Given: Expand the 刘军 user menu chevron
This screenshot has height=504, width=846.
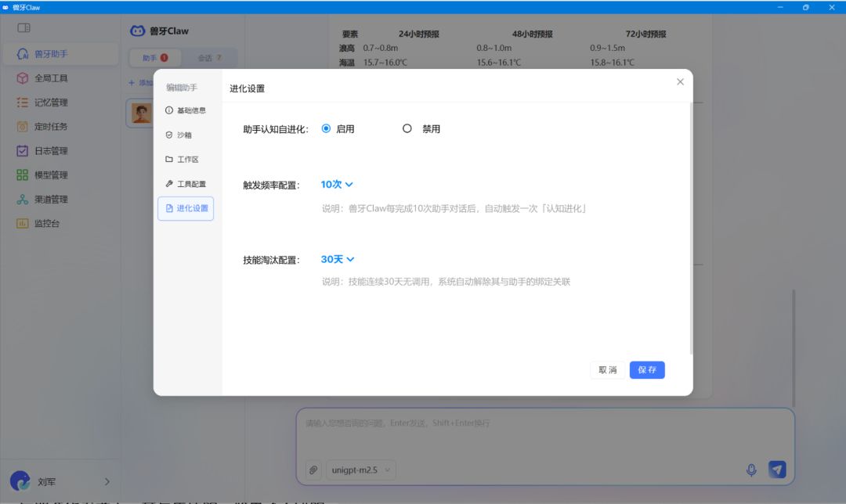Looking at the screenshot, I should (107, 481).
